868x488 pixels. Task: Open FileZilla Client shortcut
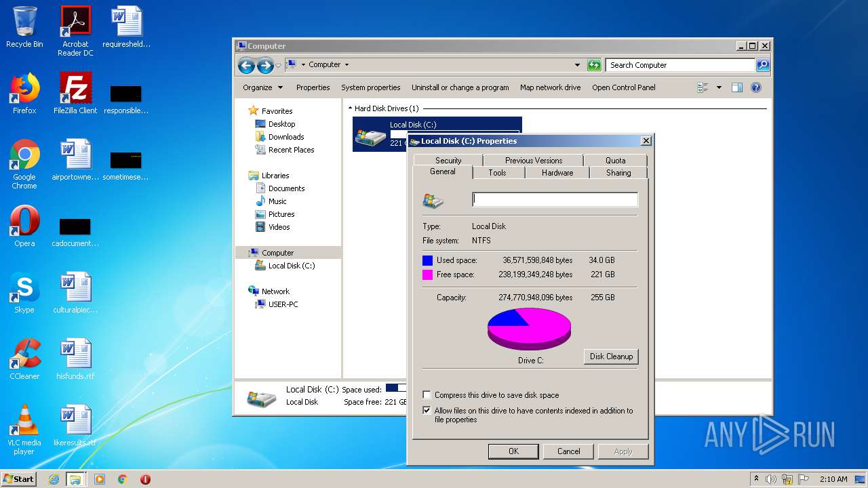click(75, 94)
